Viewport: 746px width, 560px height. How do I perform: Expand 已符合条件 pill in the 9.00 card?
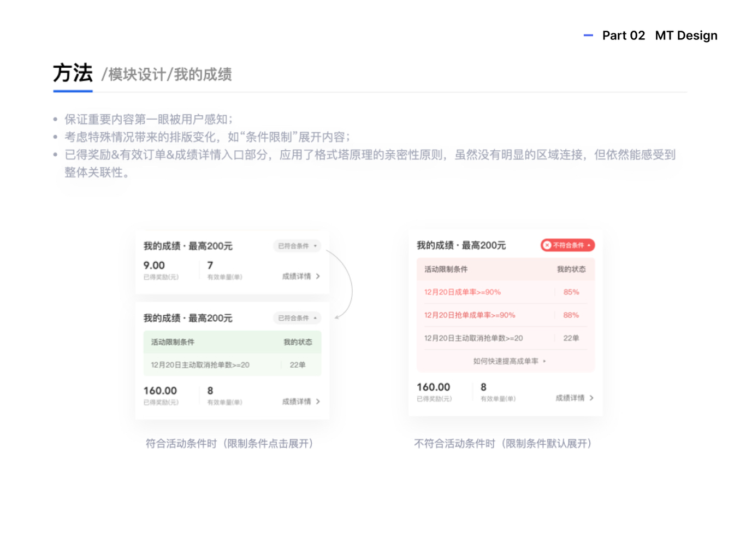[297, 246]
